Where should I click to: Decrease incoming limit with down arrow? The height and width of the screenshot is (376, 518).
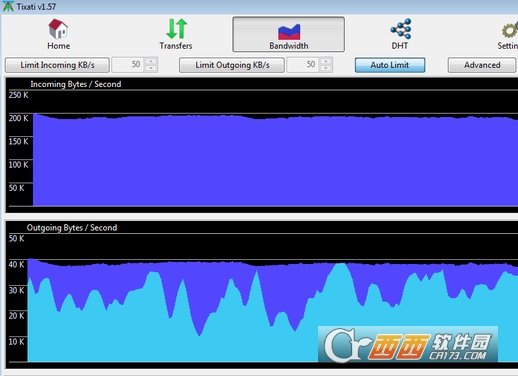click(151, 68)
